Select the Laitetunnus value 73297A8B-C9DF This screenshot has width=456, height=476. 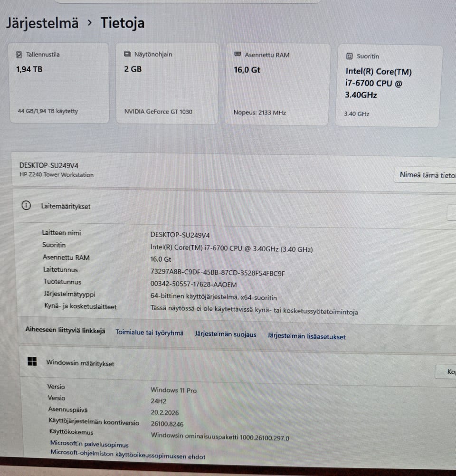pyautogui.click(x=218, y=273)
